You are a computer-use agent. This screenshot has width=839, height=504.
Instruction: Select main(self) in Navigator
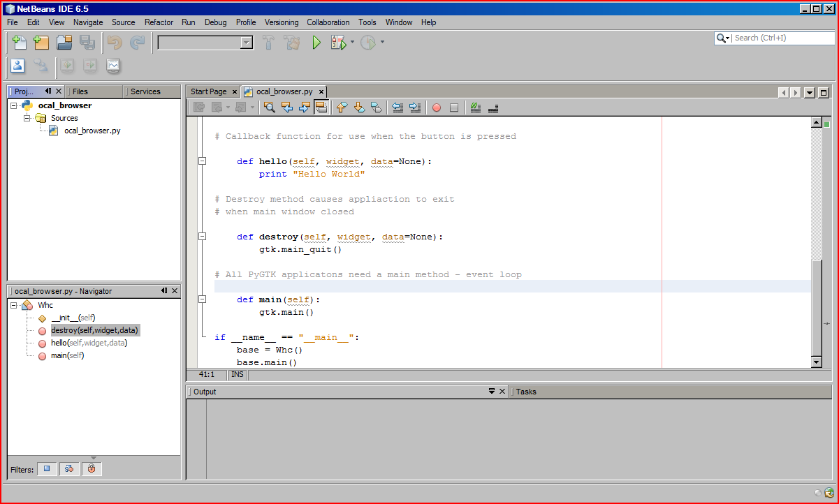(67, 355)
